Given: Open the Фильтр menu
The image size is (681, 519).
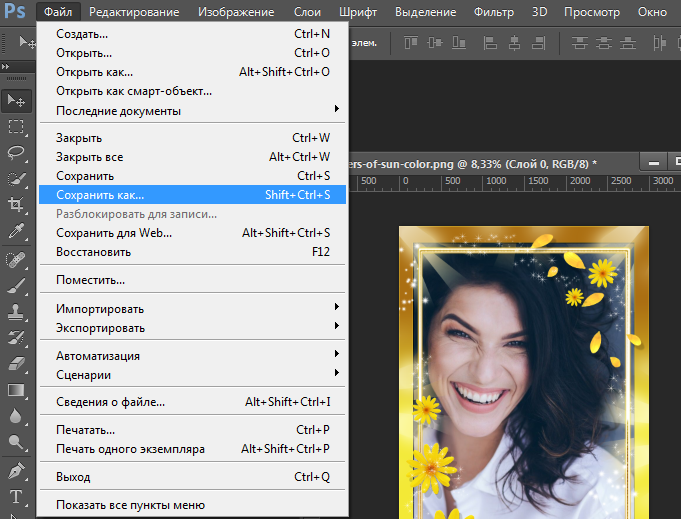Looking at the screenshot, I should pos(494,12).
